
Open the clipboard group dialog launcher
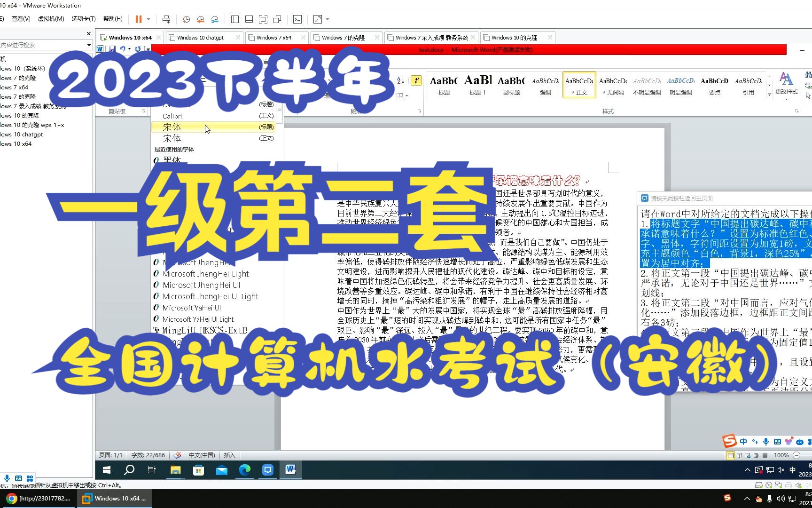pyautogui.click(x=144, y=111)
